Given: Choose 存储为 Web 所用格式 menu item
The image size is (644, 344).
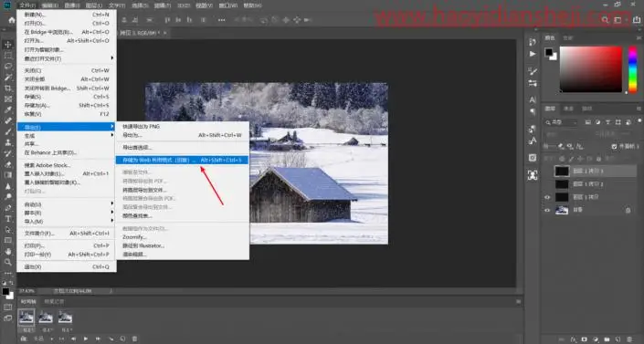Looking at the screenshot, I should click(x=183, y=160).
